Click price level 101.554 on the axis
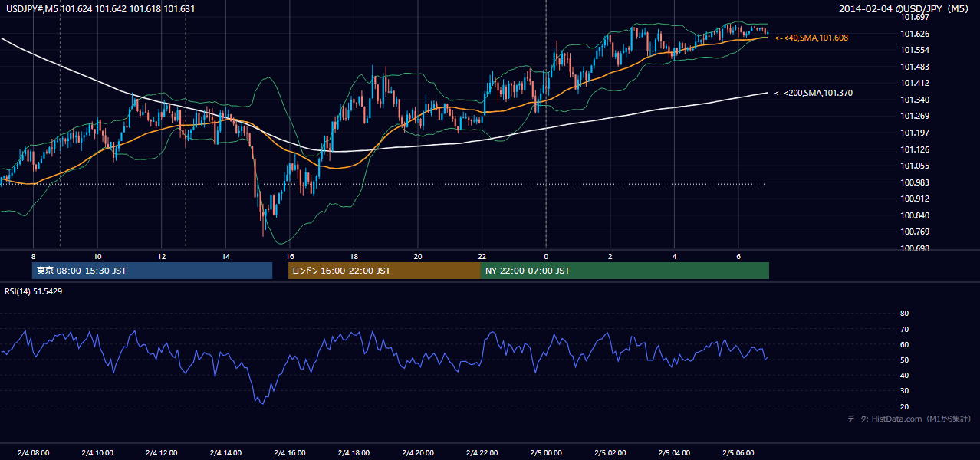The height and width of the screenshot is (460, 980). pyautogui.click(x=915, y=50)
